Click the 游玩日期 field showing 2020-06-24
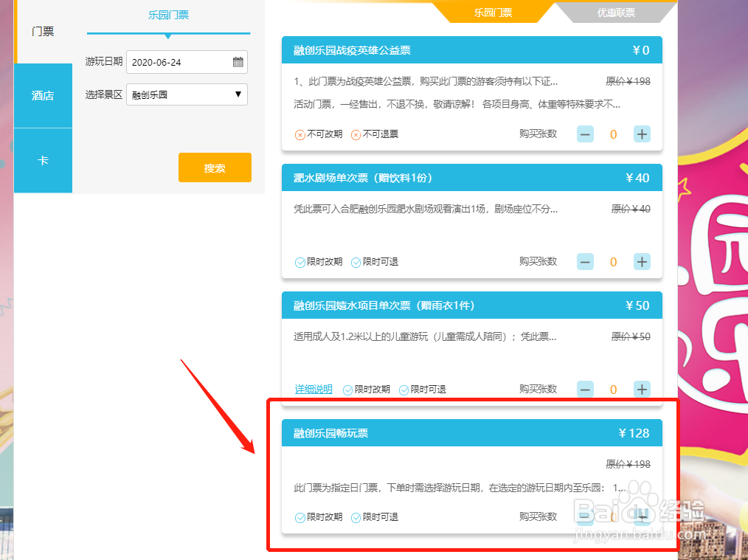Viewport: 748px width, 560px height. coord(187,62)
